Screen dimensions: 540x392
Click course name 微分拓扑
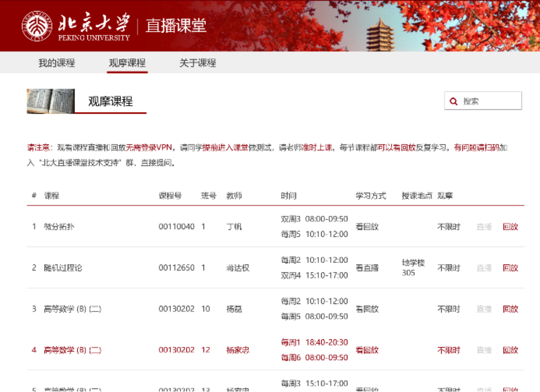(x=59, y=227)
